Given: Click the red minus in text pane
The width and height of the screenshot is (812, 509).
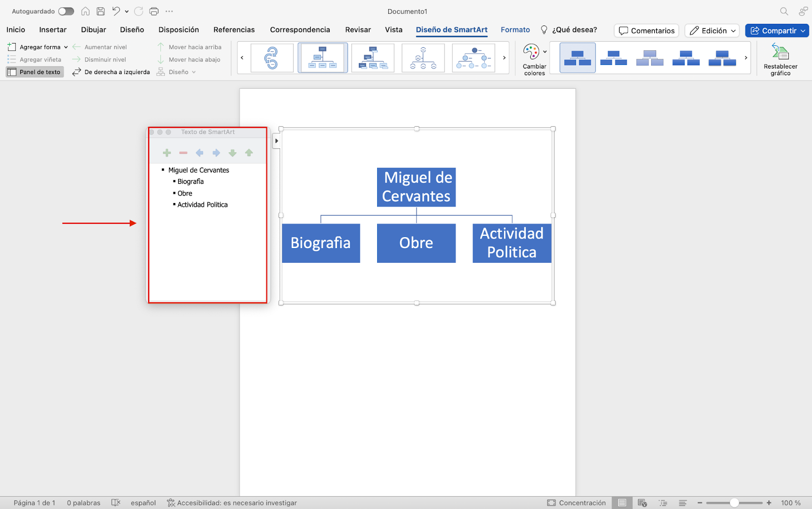Looking at the screenshot, I should (183, 153).
